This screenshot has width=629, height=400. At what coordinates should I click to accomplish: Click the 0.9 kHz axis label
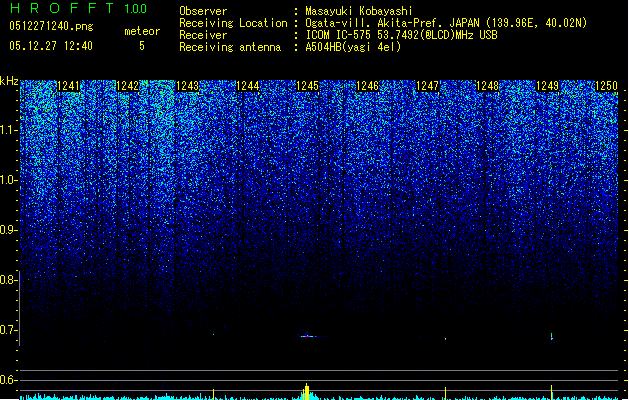point(9,230)
